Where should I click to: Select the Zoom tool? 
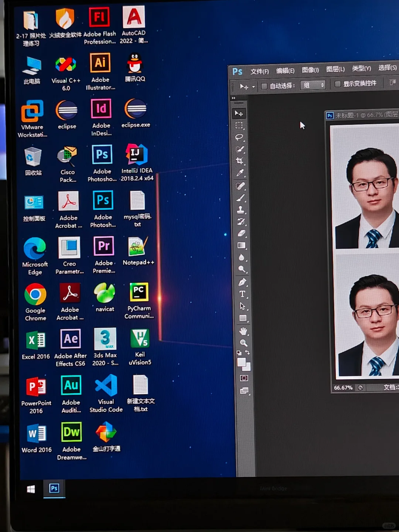[243, 343]
